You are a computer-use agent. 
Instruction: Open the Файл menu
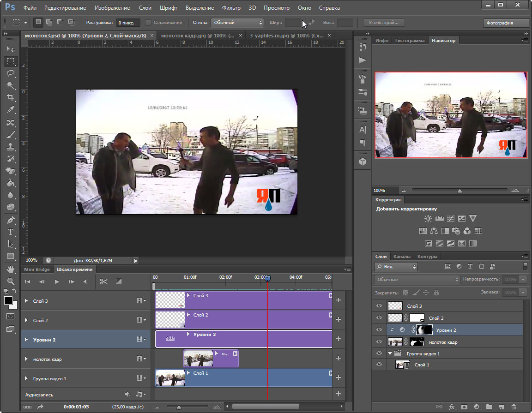pyautogui.click(x=30, y=7)
